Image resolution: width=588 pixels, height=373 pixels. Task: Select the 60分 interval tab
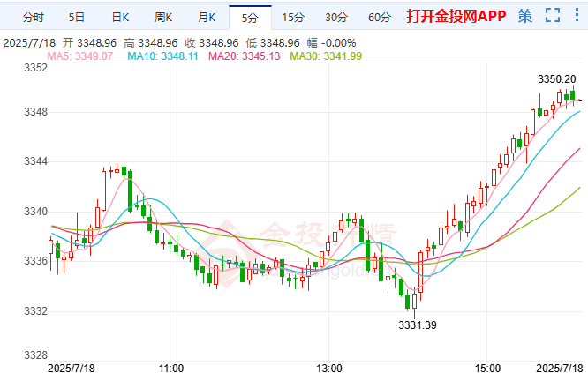coord(380,18)
